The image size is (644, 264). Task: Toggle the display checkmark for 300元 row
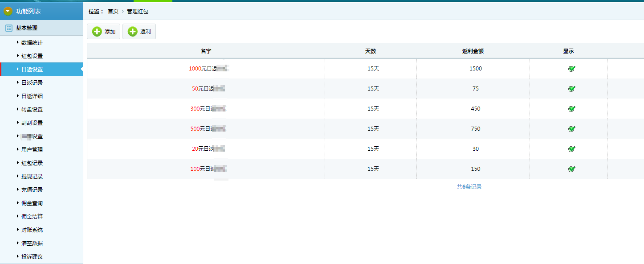[572, 109]
